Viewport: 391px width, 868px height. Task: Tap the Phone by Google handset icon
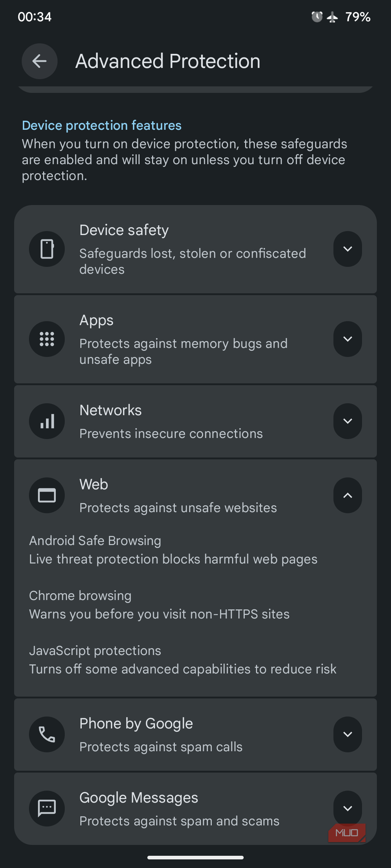point(47,735)
